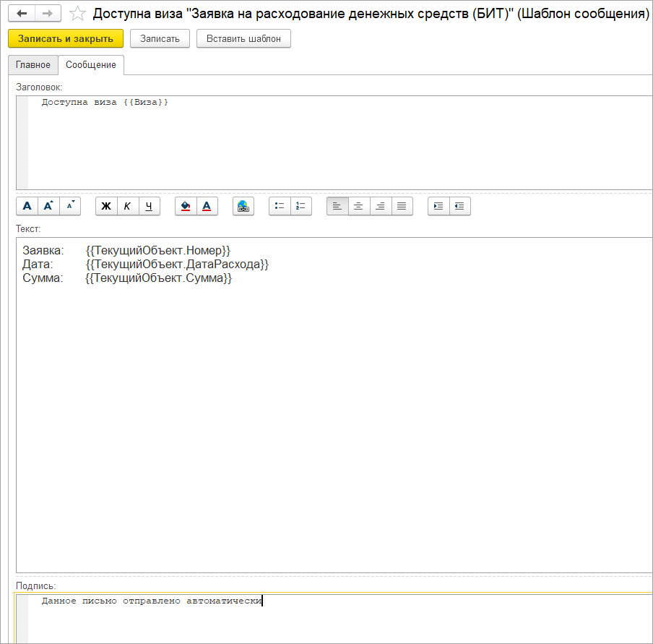Pick the background fill color
The image size is (653, 644).
tap(186, 206)
